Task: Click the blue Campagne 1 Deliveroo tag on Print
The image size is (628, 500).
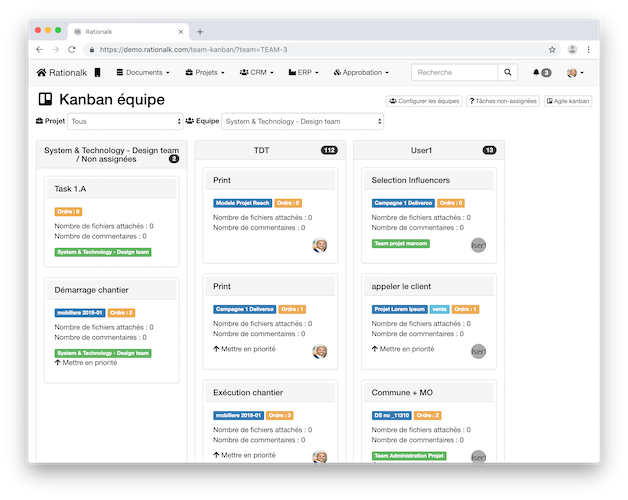Action: tap(244, 309)
